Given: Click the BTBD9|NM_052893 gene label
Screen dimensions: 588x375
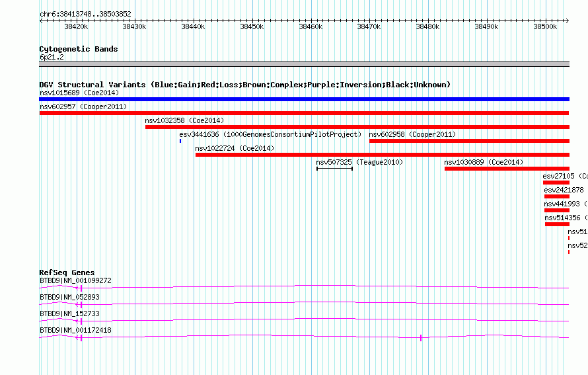Looking at the screenshot, I should coord(70,298).
